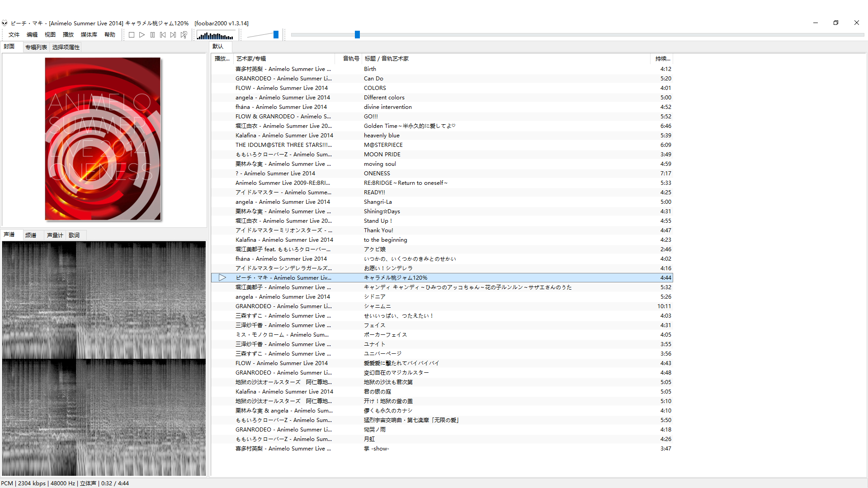
Task: Select the track M@STERPIECE
Action: click(442, 145)
